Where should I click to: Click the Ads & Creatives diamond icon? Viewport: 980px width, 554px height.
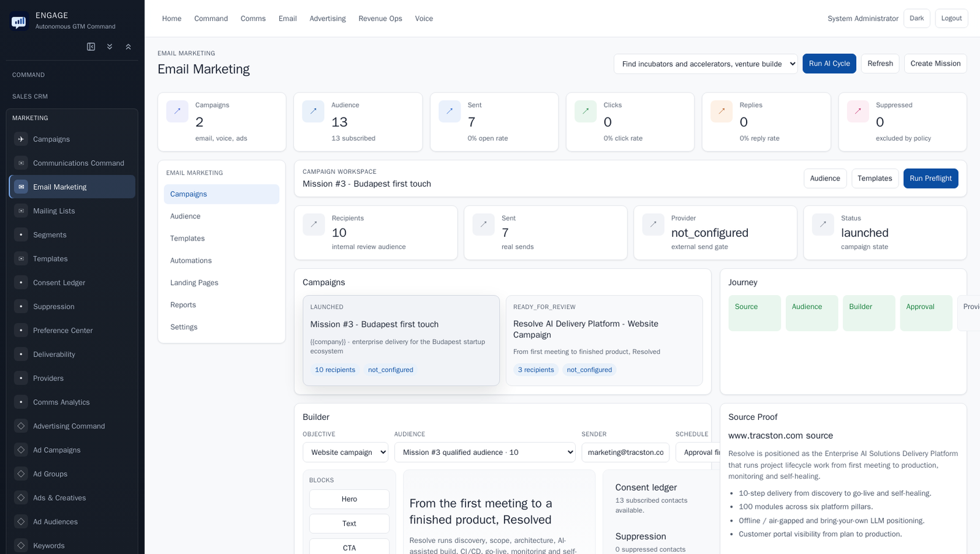[21, 497]
